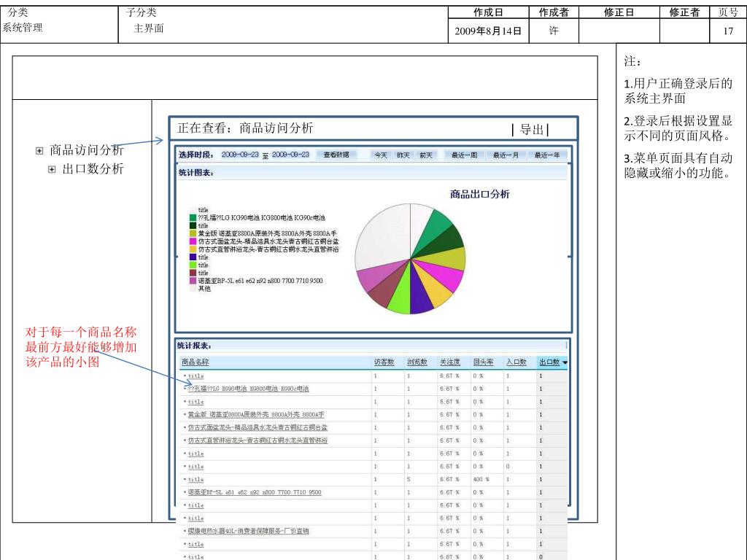Click the 统计报表 section header
This screenshot has width=747, height=560.
pos(194,346)
